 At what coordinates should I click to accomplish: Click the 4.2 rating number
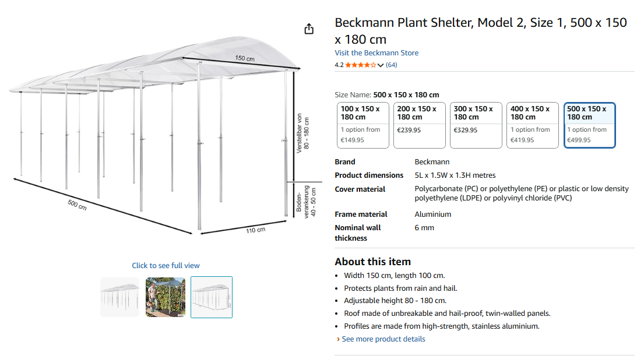(x=339, y=65)
